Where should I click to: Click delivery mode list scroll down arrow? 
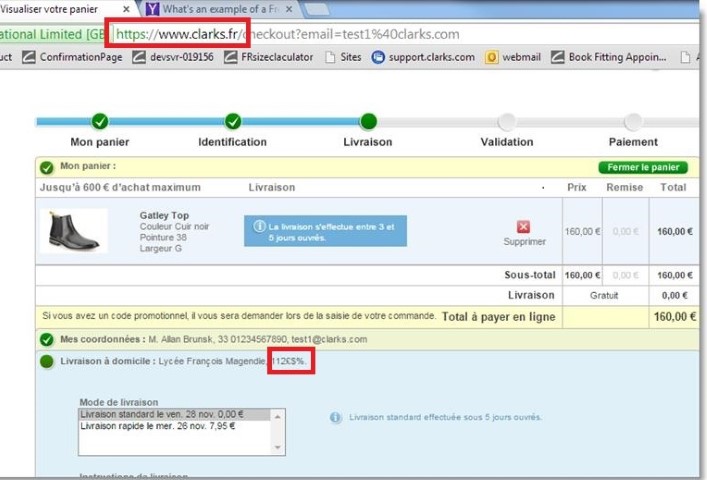point(278,447)
